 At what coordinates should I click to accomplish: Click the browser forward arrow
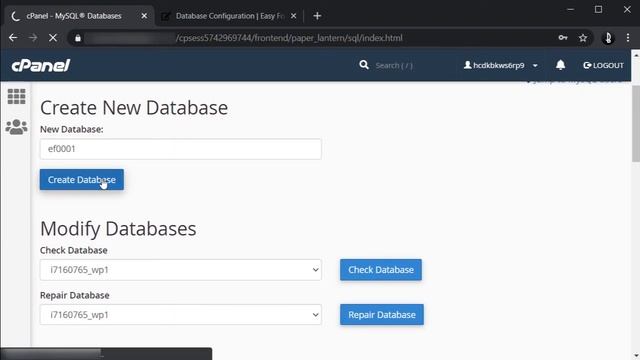(33, 38)
